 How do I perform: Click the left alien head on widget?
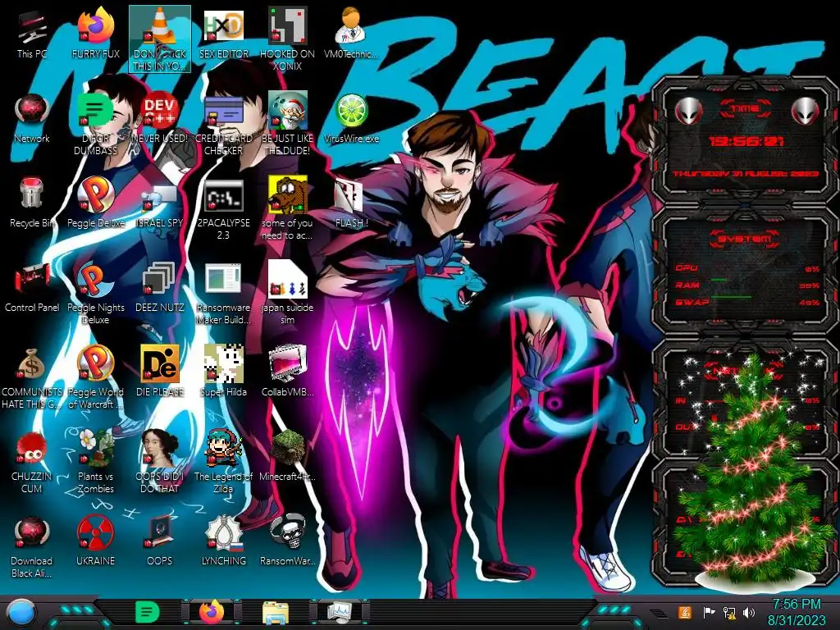(x=688, y=111)
